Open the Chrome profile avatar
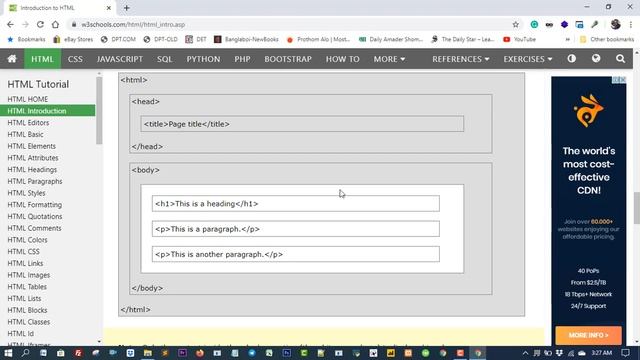Viewport: 640px width, 360px height. pyautogui.click(x=616, y=24)
